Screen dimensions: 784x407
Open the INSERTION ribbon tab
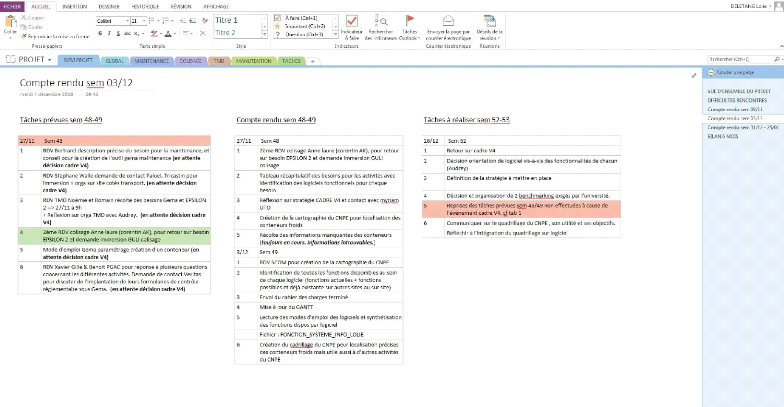75,5
